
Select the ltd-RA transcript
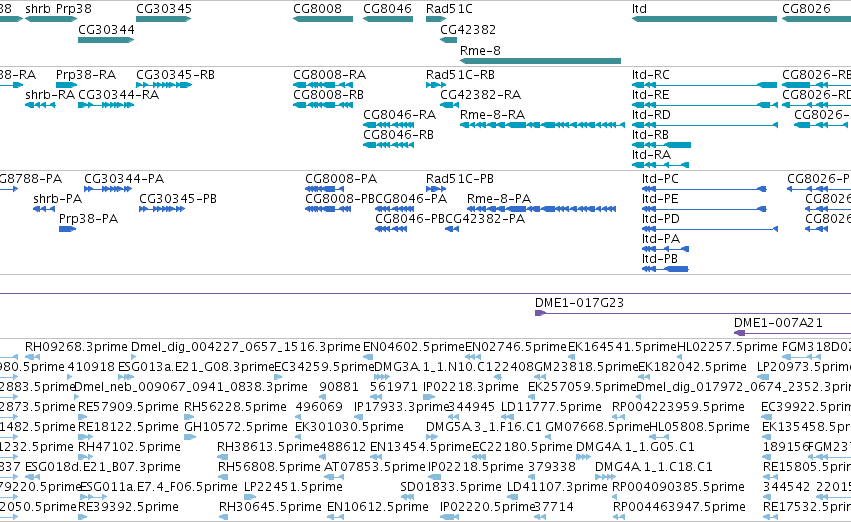tap(661, 165)
